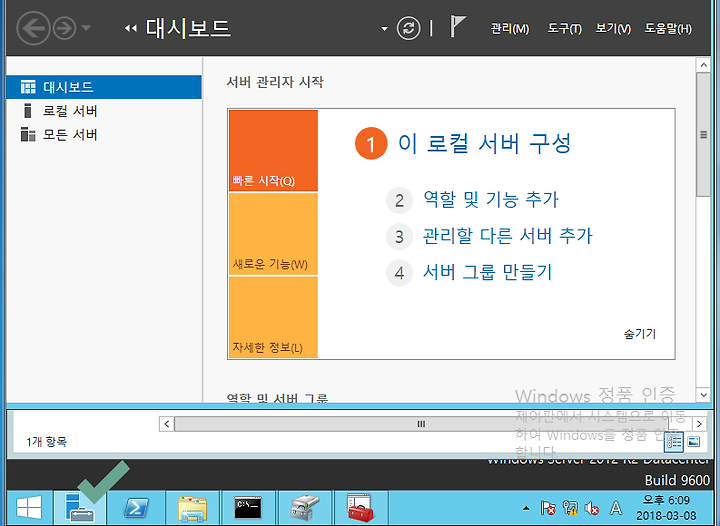Click the vertical scrollbar thumb
This screenshot has height=526, width=720.
click(703, 134)
